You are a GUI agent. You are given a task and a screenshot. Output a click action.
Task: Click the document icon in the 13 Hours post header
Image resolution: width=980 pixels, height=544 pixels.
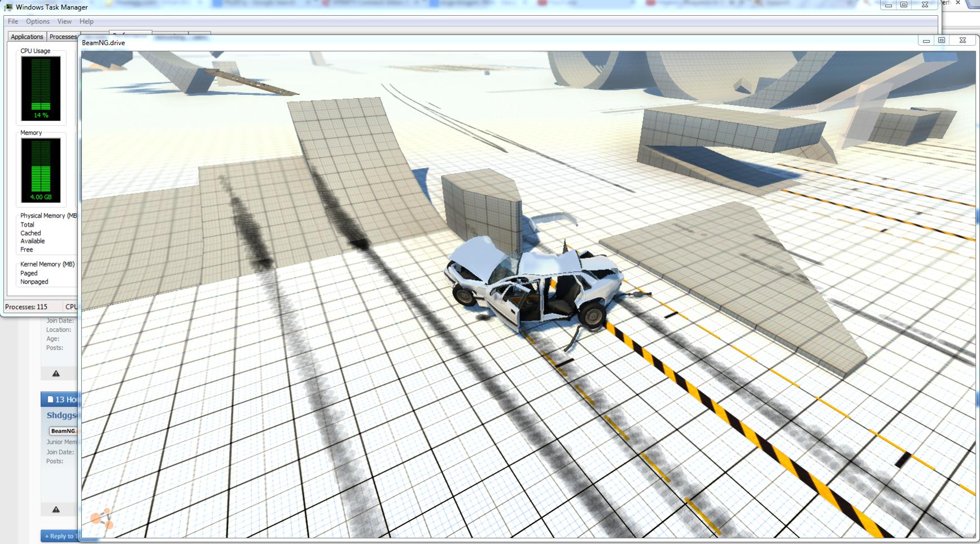[50, 399]
